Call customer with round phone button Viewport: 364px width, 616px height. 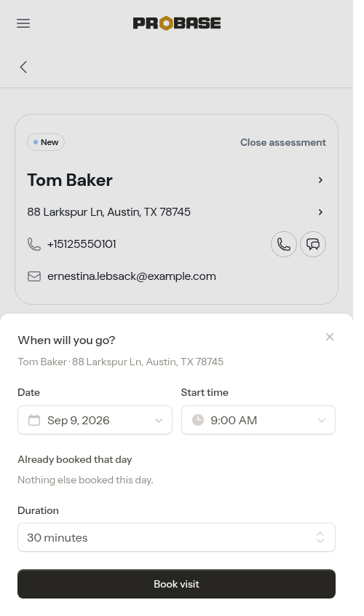pyautogui.click(x=284, y=244)
